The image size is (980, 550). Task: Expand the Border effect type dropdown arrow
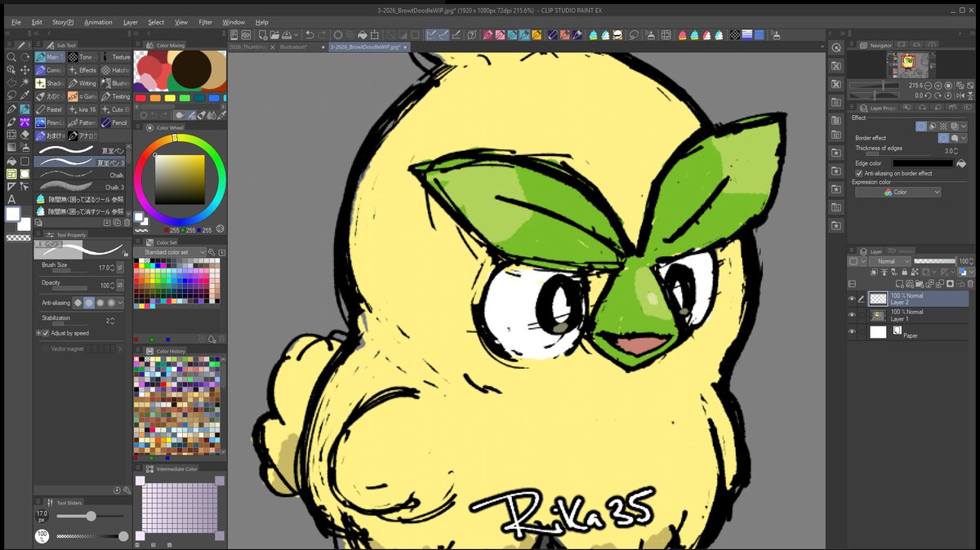[x=964, y=138]
